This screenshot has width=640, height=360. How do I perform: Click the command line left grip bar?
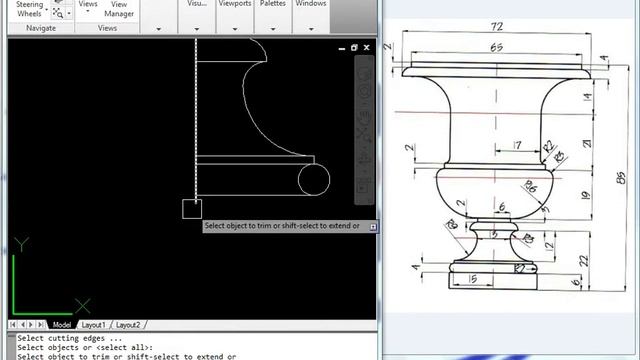click(x=11, y=347)
